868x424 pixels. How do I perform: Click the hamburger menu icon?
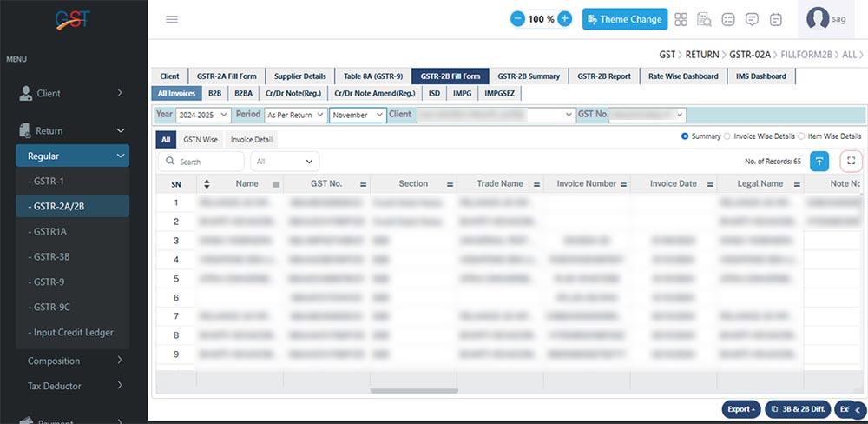point(172,19)
